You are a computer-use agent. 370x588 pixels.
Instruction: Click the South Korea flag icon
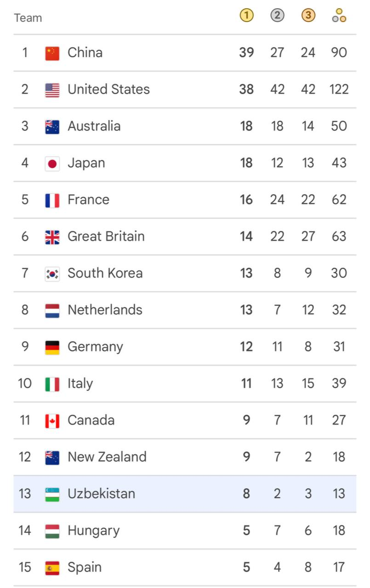pyautogui.click(x=52, y=273)
